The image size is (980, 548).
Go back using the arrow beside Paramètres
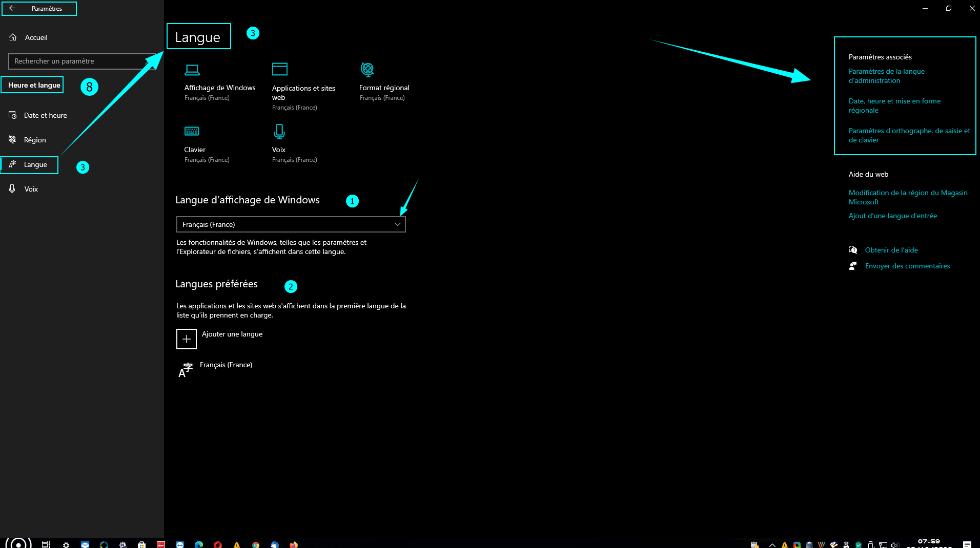[x=12, y=8]
